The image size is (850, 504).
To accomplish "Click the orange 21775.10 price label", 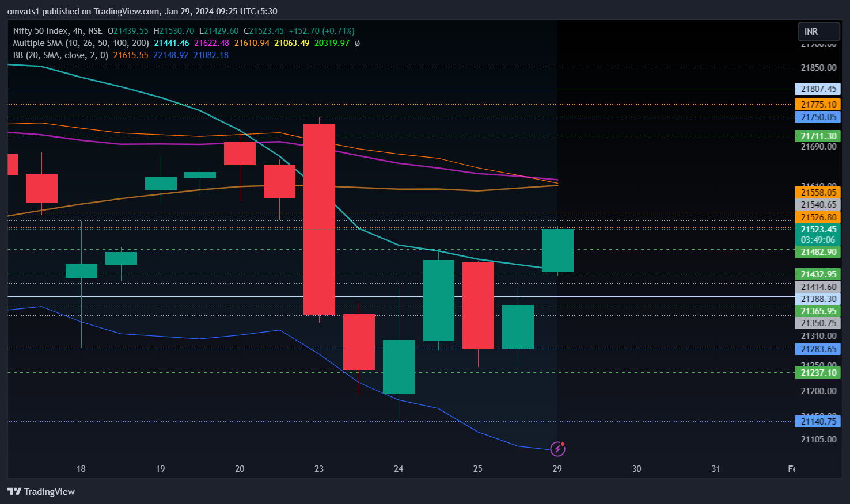I will [x=818, y=105].
